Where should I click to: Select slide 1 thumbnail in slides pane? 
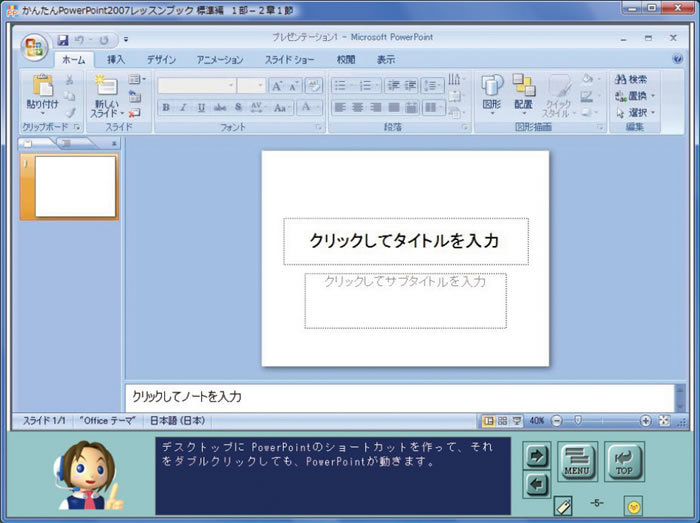point(75,187)
